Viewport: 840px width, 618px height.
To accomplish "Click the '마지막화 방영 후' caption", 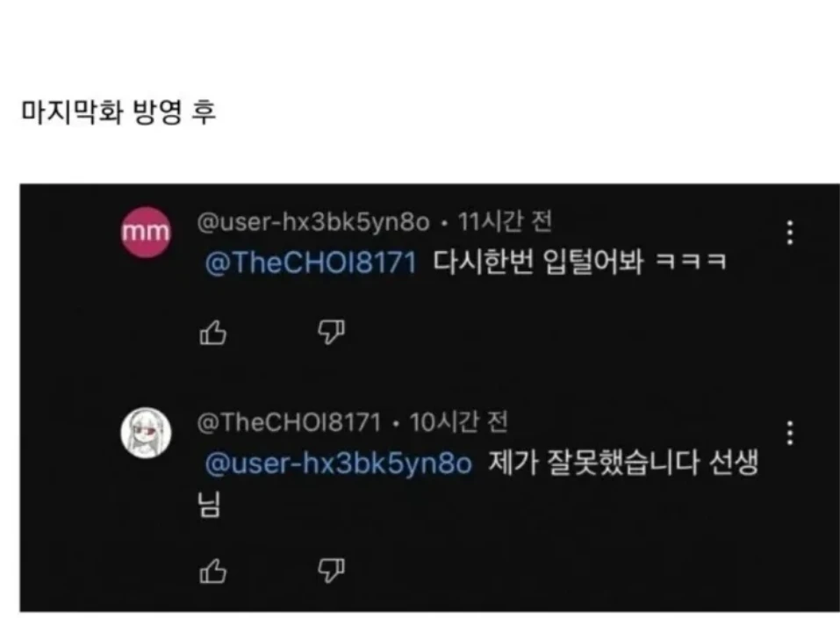I will click(118, 114).
